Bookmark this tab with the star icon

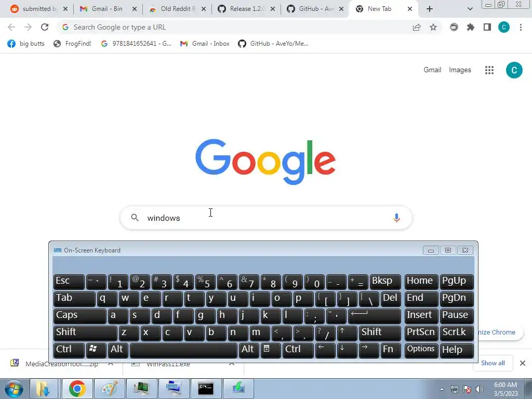tap(433, 27)
